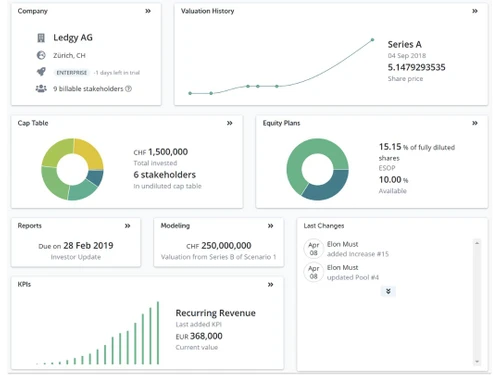
Task: Select the dark teal Cap Table donut segment
Action: (95, 178)
